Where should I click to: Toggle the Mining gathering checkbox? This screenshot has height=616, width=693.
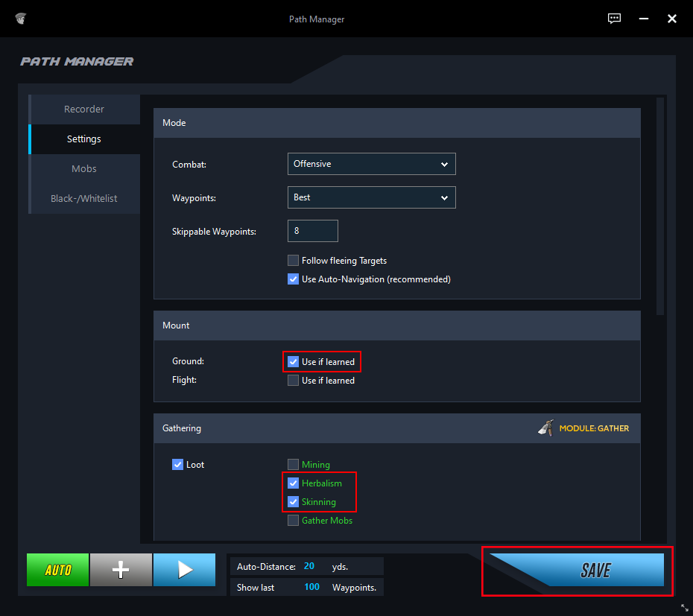tap(294, 465)
